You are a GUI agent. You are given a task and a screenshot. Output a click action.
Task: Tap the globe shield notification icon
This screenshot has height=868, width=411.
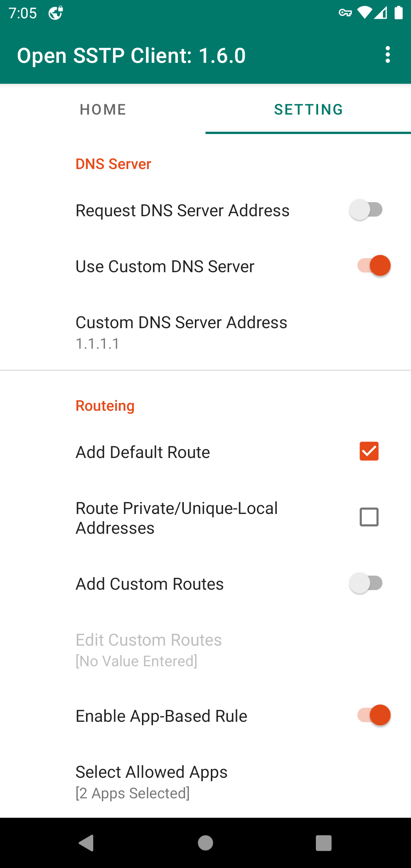point(56,13)
